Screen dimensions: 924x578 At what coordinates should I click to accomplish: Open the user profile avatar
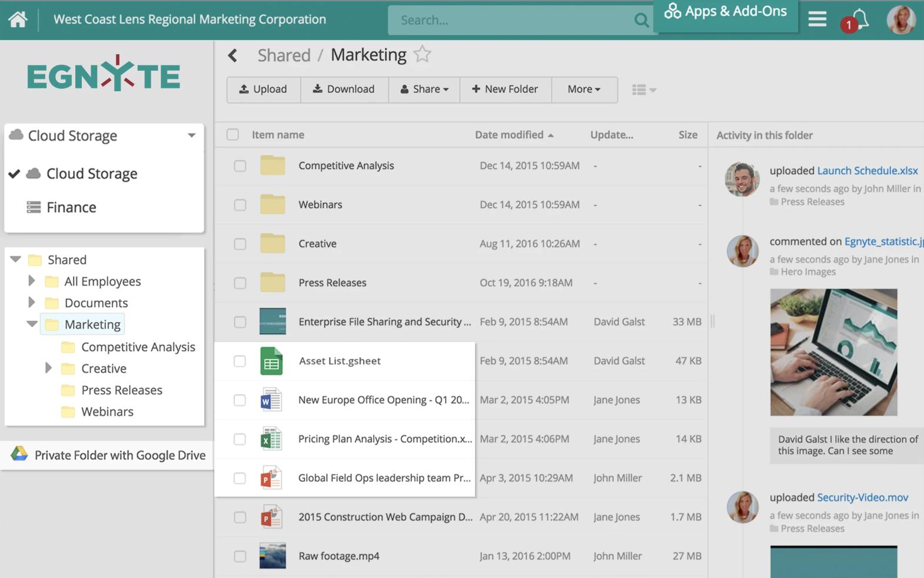901,19
